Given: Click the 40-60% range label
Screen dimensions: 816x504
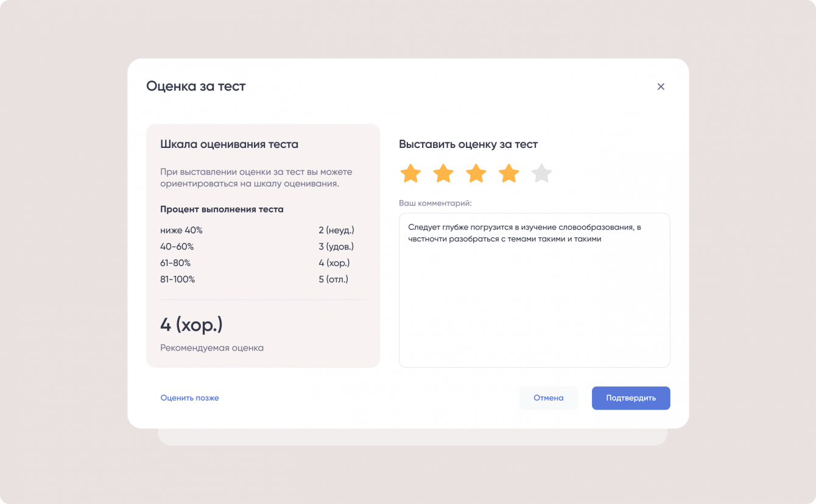Looking at the screenshot, I should [x=177, y=247].
